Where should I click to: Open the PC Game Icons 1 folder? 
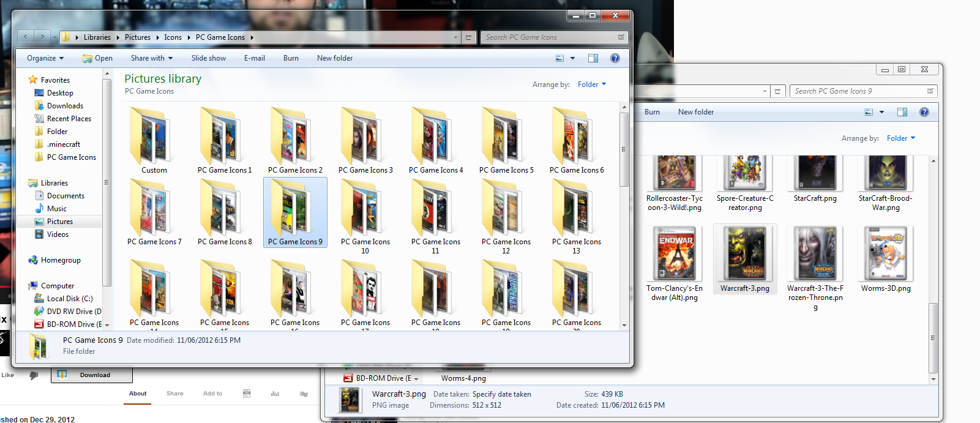point(225,141)
